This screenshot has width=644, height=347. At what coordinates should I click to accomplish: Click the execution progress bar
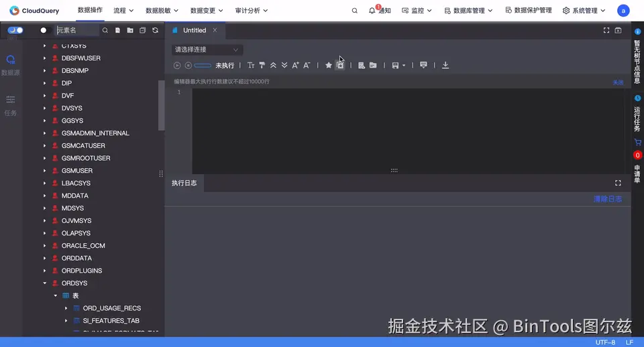pos(203,65)
